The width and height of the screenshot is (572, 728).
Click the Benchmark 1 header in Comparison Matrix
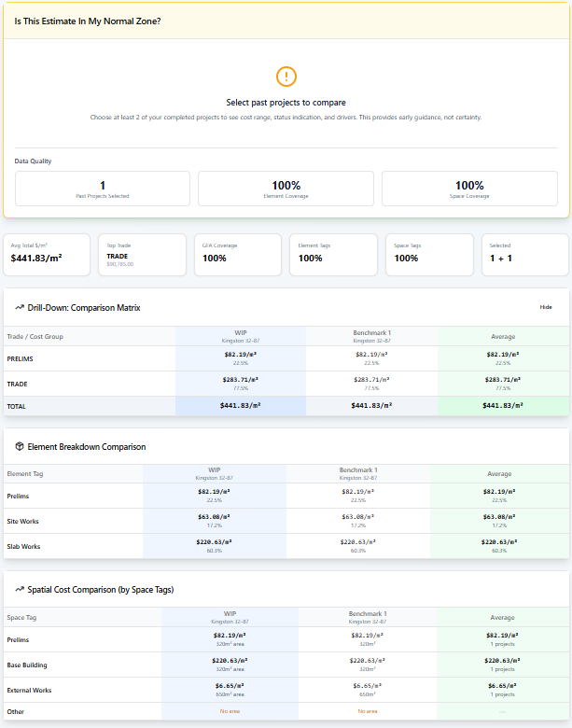[371, 336]
